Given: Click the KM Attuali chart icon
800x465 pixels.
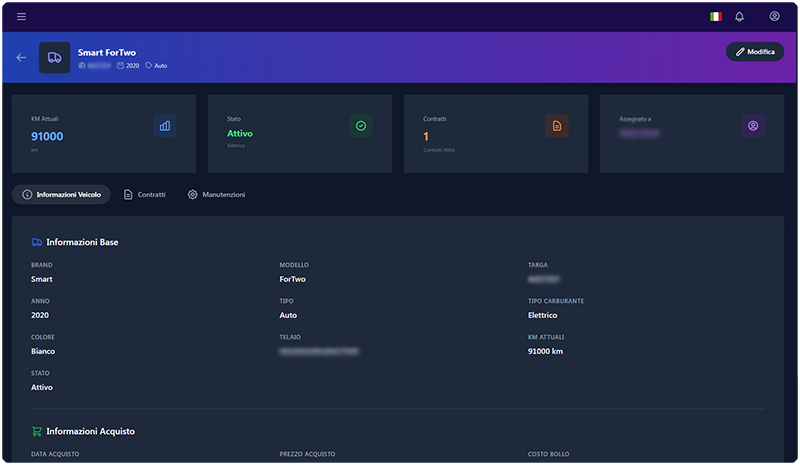Looking at the screenshot, I should click(x=165, y=126).
